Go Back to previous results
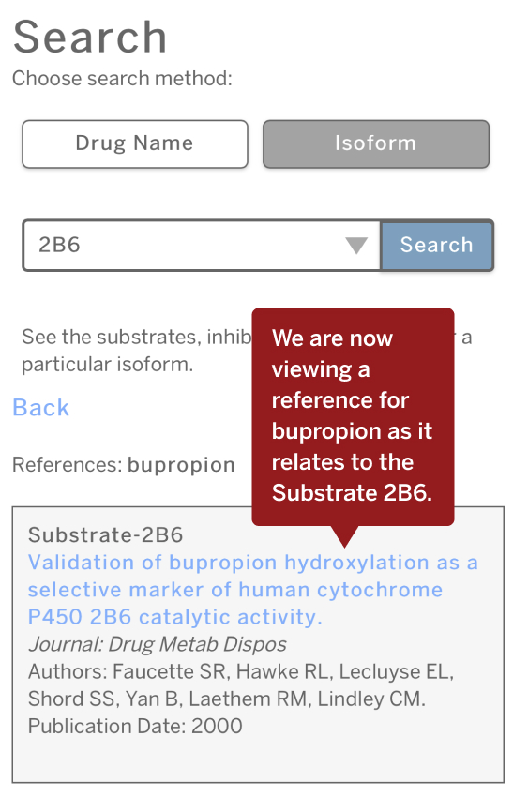Screen dimensions: 528x812 tap(40, 408)
